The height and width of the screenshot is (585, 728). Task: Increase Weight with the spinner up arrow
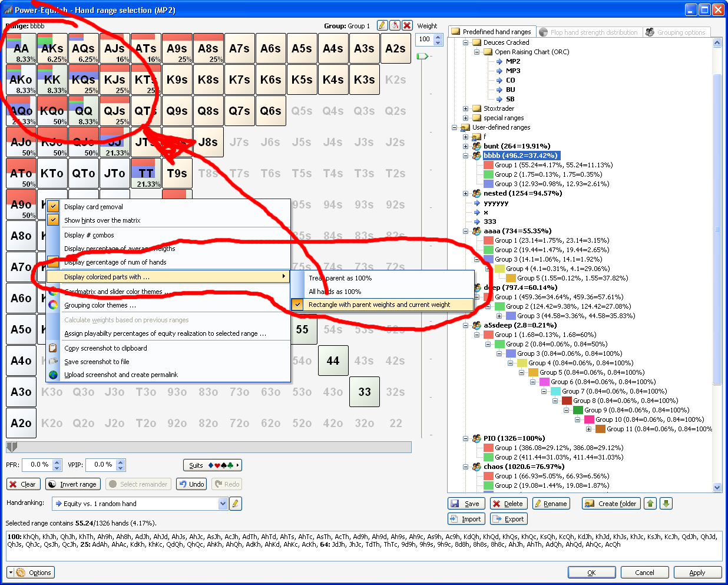pyautogui.click(x=438, y=37)
